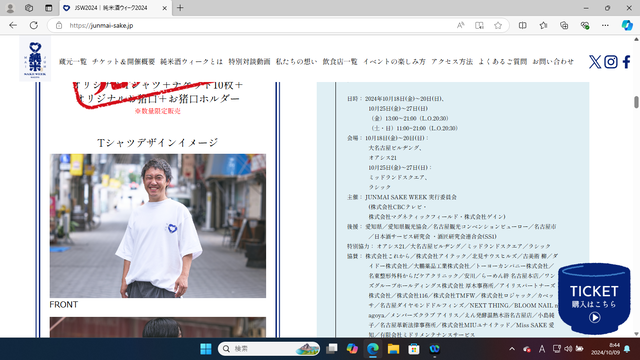Open the Windows Start button
This screenshot has width=640, height=360.
pos(206,349)
